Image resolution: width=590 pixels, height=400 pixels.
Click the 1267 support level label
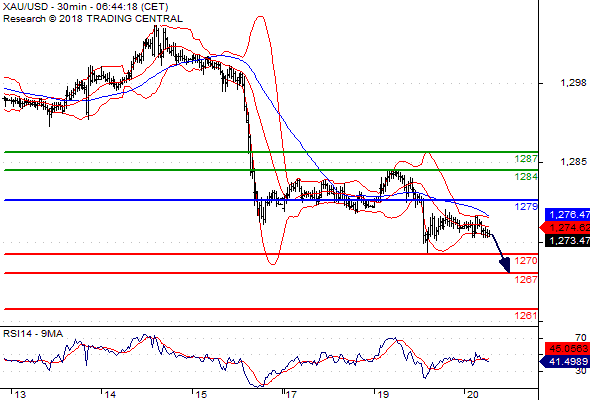pos(526,279)
